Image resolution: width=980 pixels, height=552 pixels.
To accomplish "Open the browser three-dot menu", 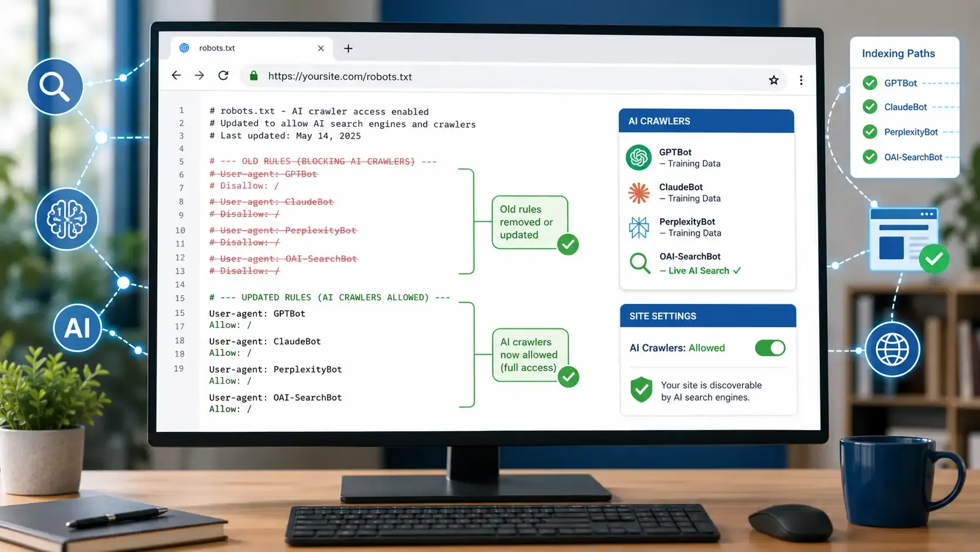I will pos(801,80).
